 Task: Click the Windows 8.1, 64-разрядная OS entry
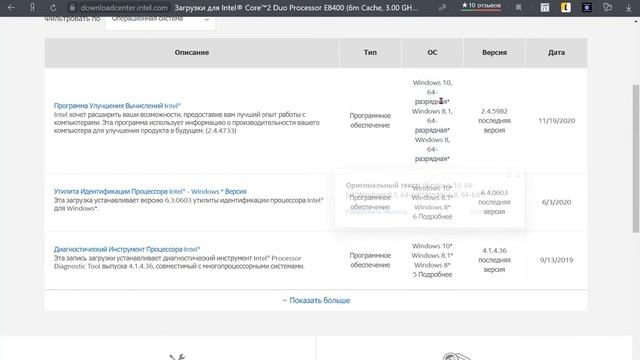point(432,121)
